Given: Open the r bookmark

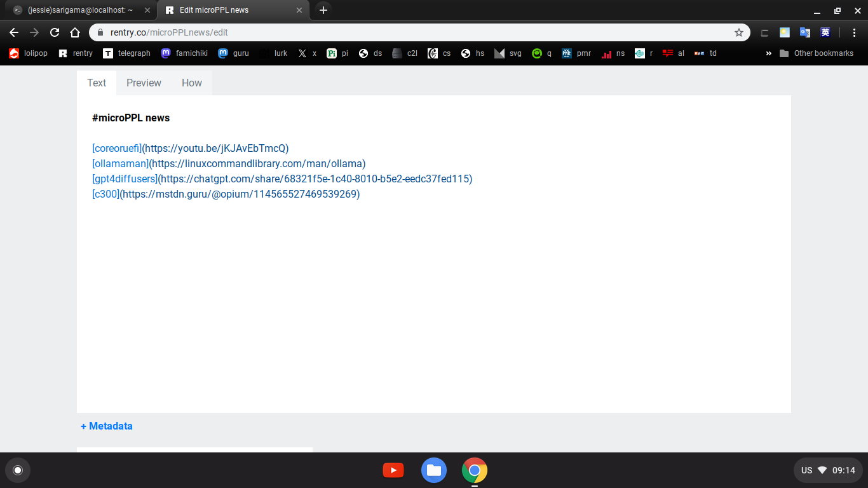Looking at the screenshot, I should 644,53.
